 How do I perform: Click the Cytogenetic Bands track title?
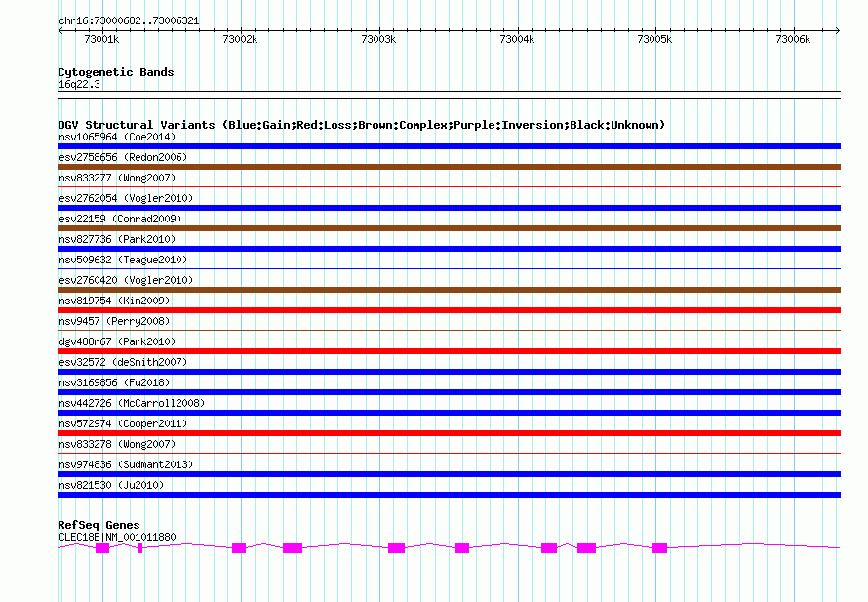pos(116,72)
